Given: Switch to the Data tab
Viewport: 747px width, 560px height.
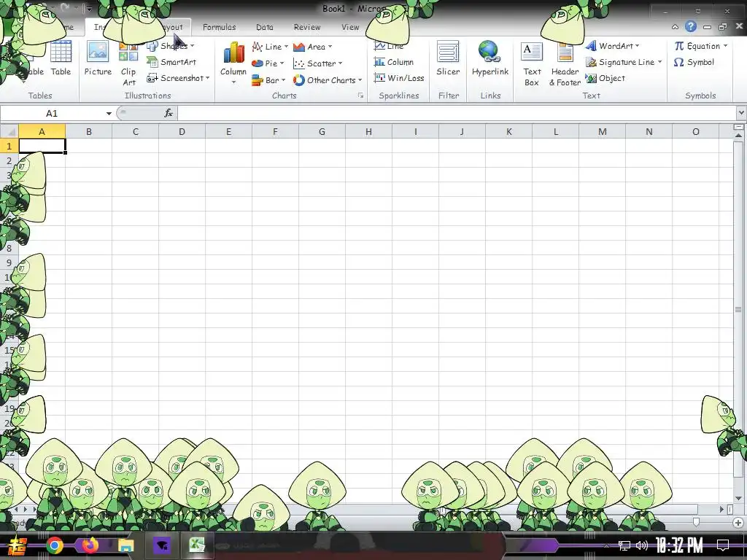Looking at the screenshot, I should [264, 27].
